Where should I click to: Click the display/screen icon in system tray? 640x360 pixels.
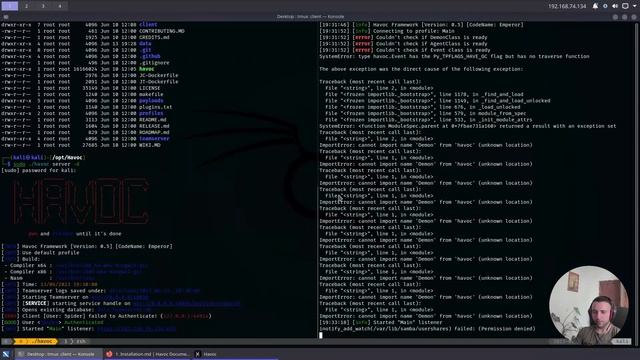[x=625, y=6]
